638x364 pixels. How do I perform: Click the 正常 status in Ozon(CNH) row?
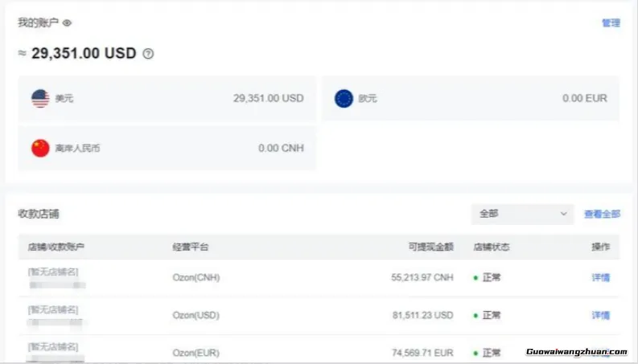[x=492, y=277]
